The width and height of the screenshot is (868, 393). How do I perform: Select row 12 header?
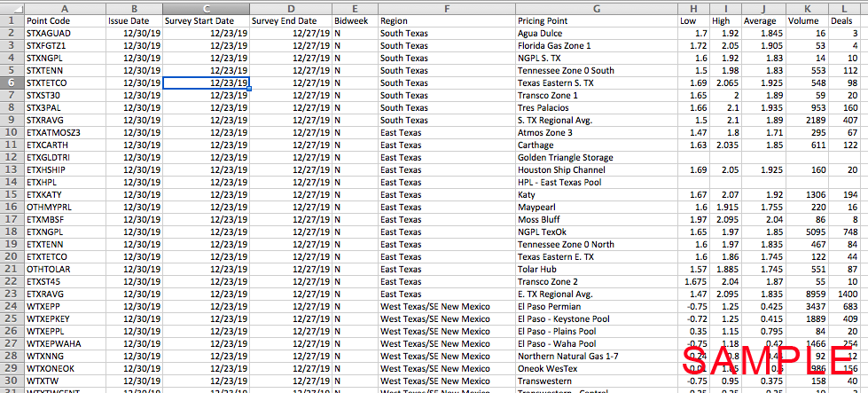pos(12,157)
